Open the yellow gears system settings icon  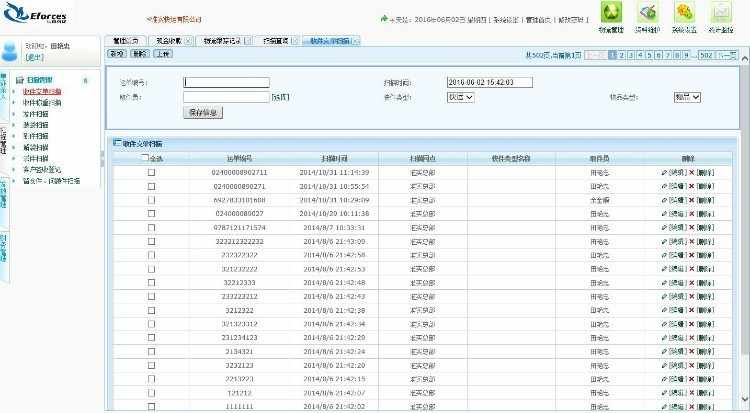[684, 12]
